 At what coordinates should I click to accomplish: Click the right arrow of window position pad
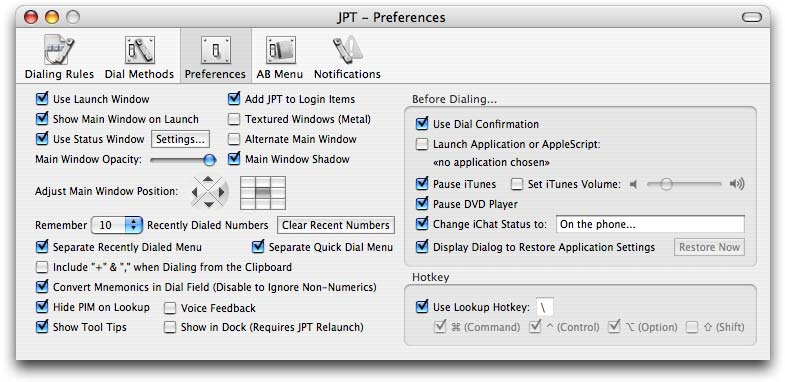tap(222, 192)
